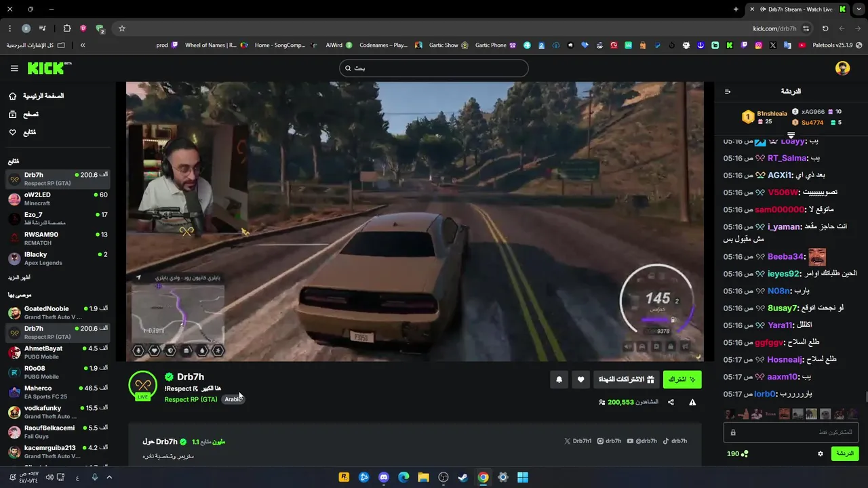This screenshot has width=868, height=488.
Task: Expand the gifters leaderboard chevron
Action: point(791,136)
